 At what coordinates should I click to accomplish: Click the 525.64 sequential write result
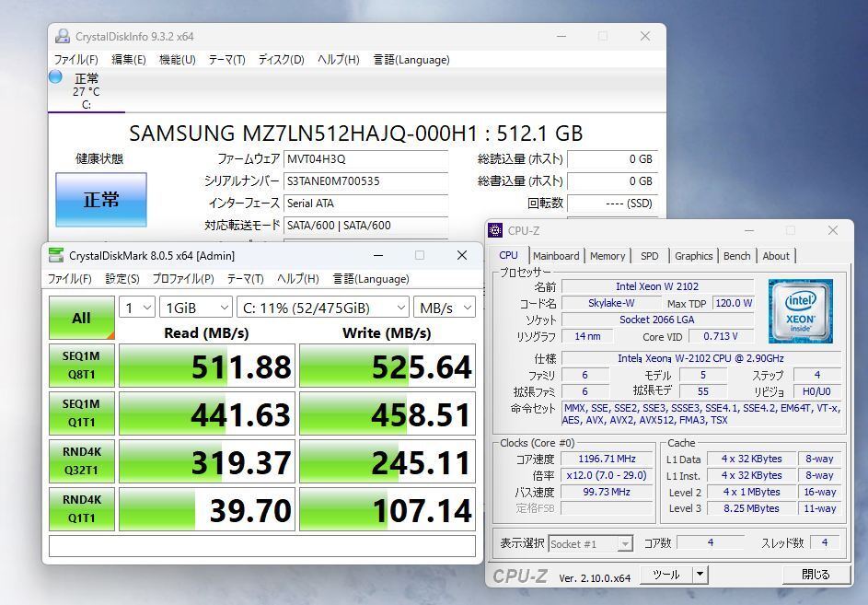coord(388,366)
